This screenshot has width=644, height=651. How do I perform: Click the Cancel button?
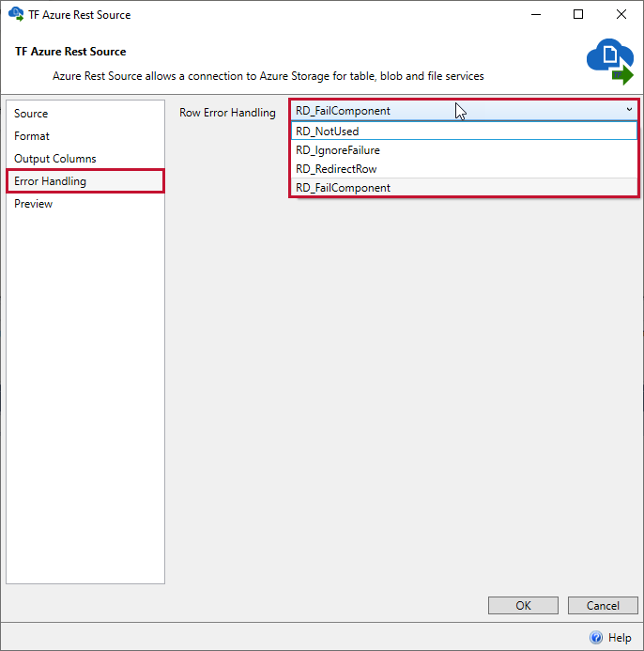pyautogui.click(x=603, y=605)
